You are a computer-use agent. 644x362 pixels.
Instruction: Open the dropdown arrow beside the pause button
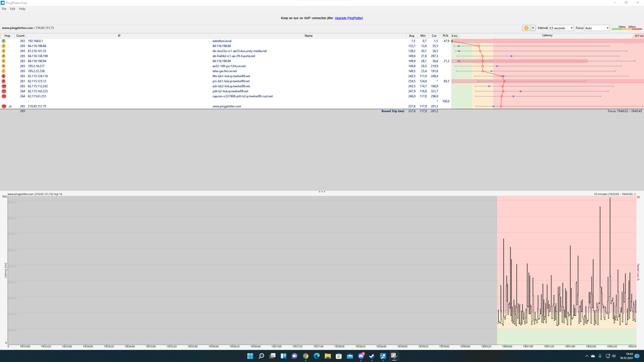coord(532,28)
